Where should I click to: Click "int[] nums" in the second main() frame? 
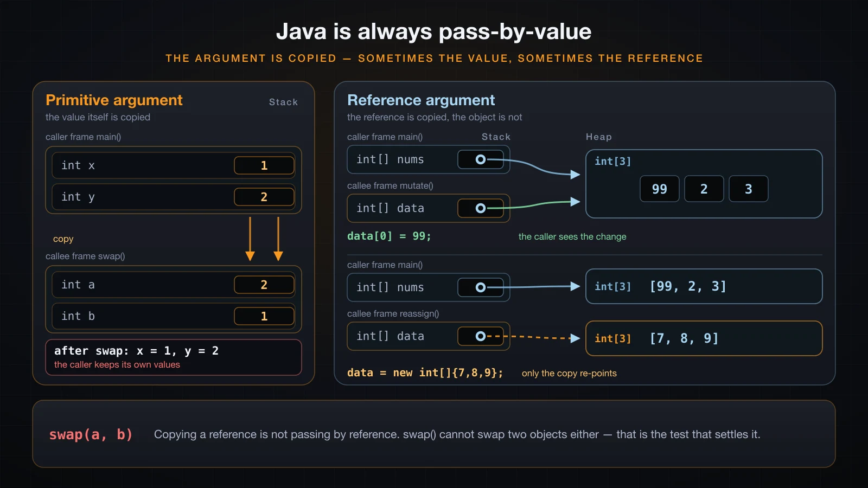390,287
